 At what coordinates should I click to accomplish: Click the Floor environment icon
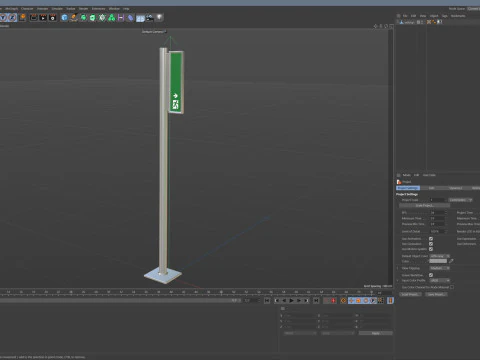coord(140,18)
